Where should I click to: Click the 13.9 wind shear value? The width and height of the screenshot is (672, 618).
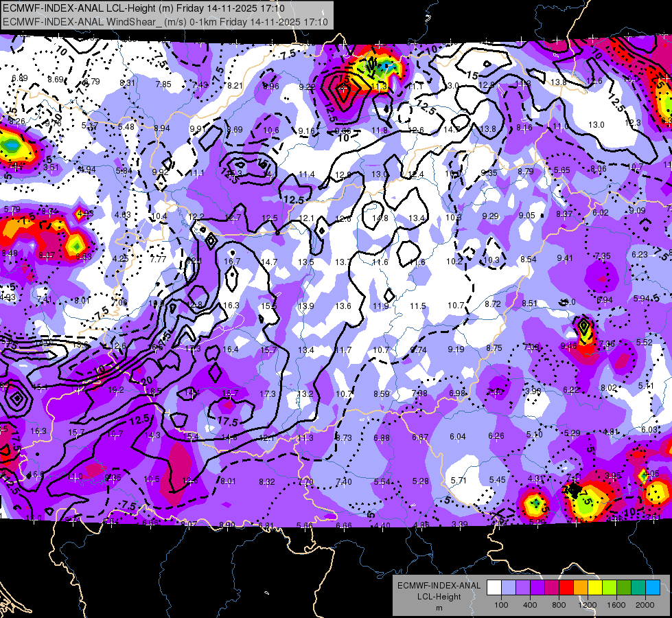pos(306,306)
